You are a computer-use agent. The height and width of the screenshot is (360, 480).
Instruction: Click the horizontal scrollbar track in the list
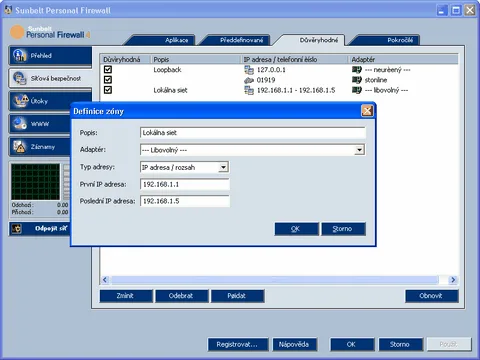tap(278, 280)
